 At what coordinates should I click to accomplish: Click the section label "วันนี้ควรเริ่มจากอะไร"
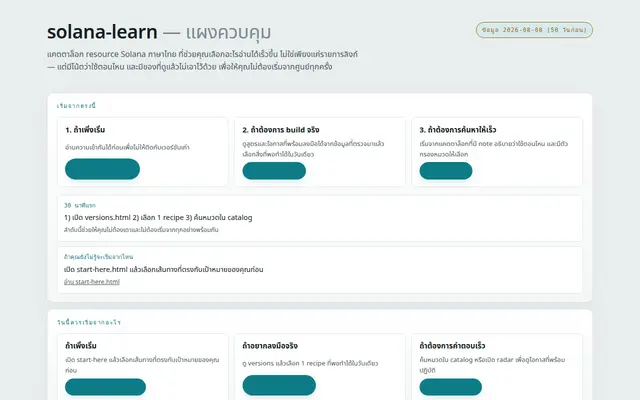click(x=89, y=322)
